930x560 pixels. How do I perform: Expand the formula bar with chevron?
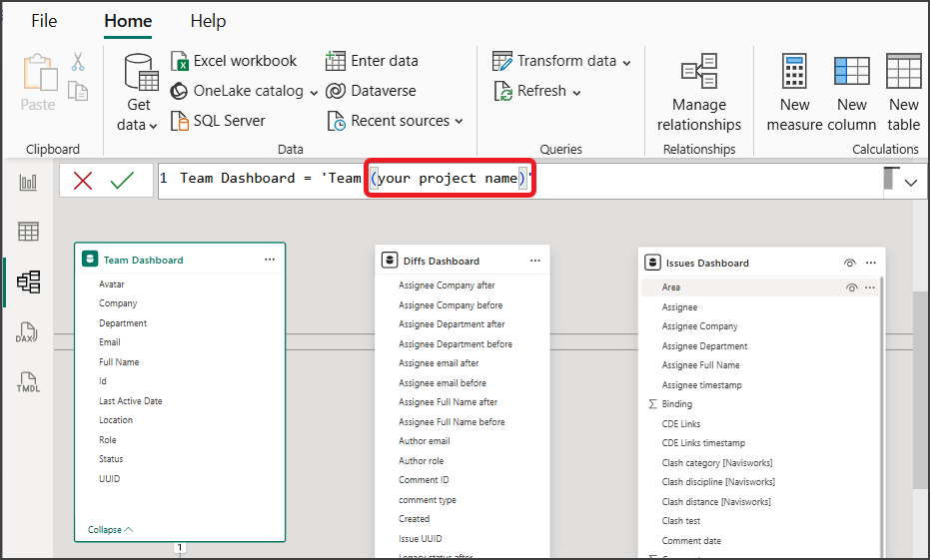tap(910, 183)
